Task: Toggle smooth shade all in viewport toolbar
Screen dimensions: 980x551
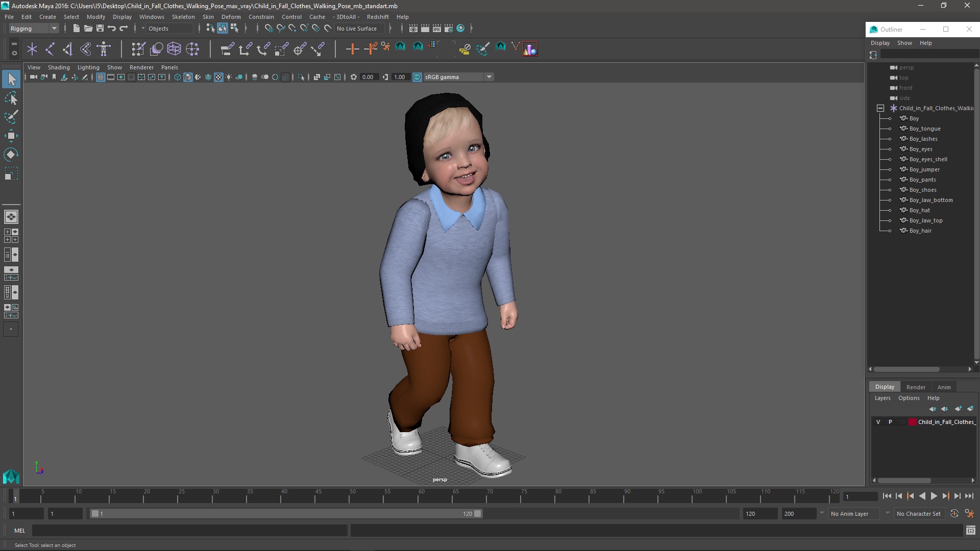Action: click(187, 77)
